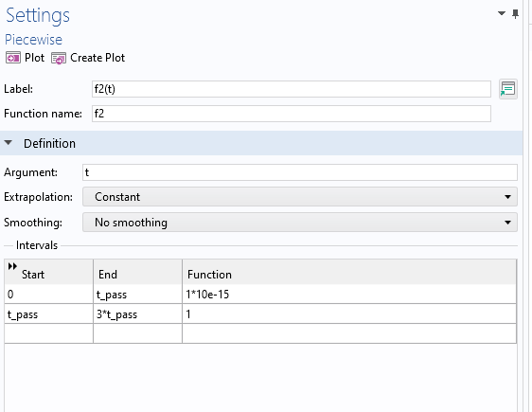Screen dimensions: 532x412
Task: Click the label options icon beside Label field
Action: pyautogui.click(x=508, y=89)
